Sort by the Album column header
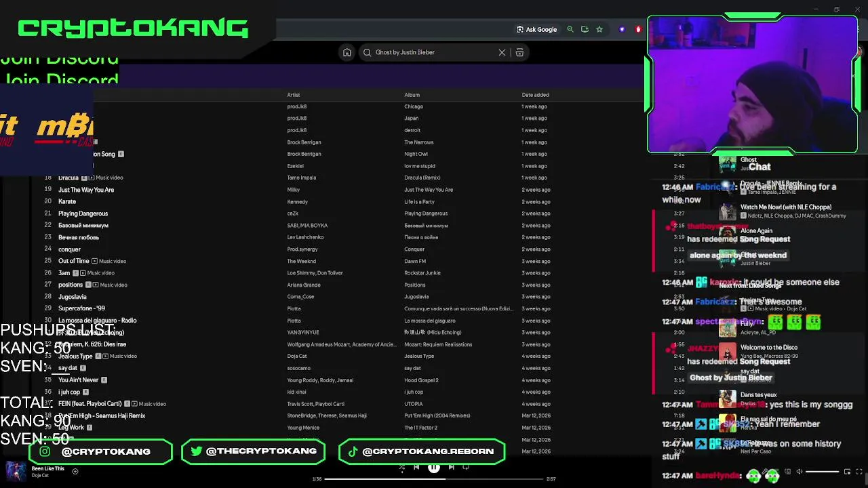The image size is (868, 488). click(x=412, y=95)
